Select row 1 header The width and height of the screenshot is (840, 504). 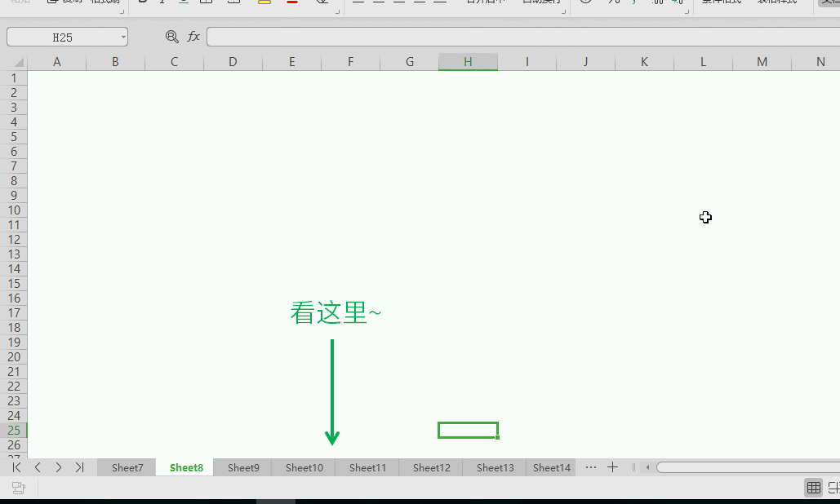(x=14, y=78)
